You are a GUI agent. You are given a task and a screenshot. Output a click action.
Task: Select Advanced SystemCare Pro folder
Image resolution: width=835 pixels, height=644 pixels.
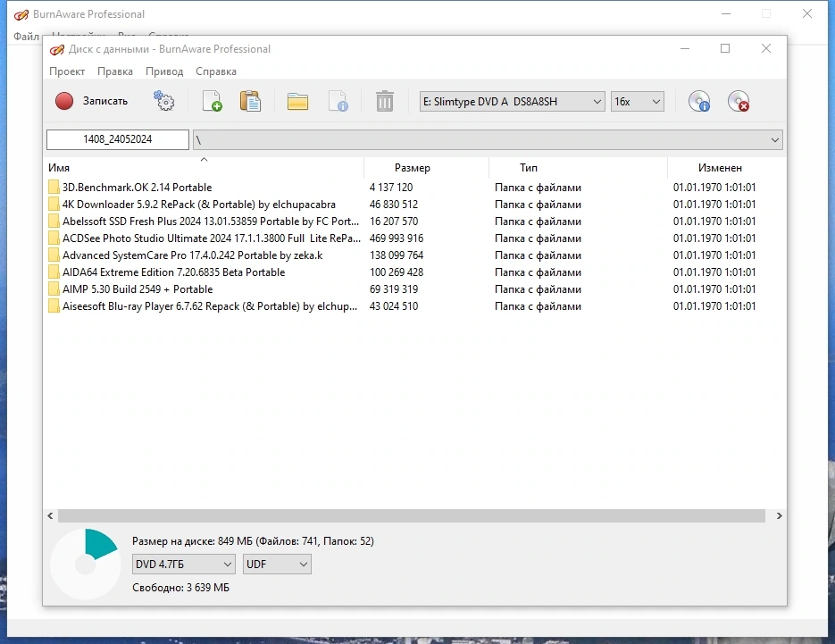point(192,255)
